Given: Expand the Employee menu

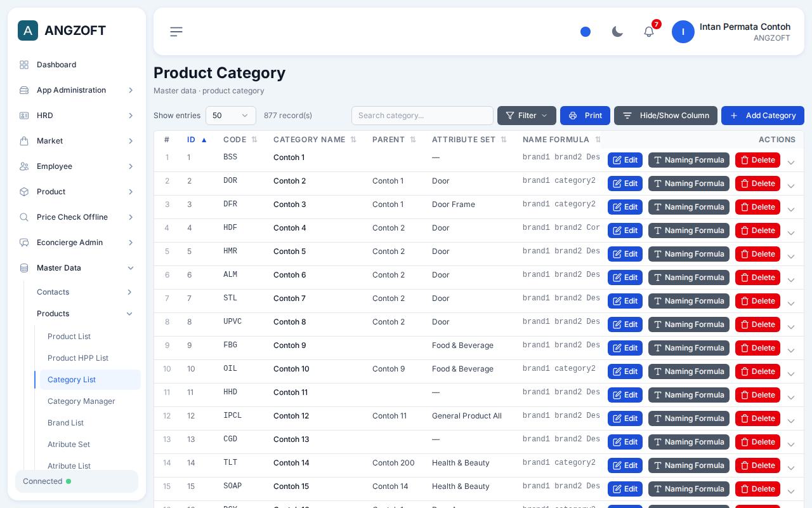Looking at the screenshot, I should 77,166.
